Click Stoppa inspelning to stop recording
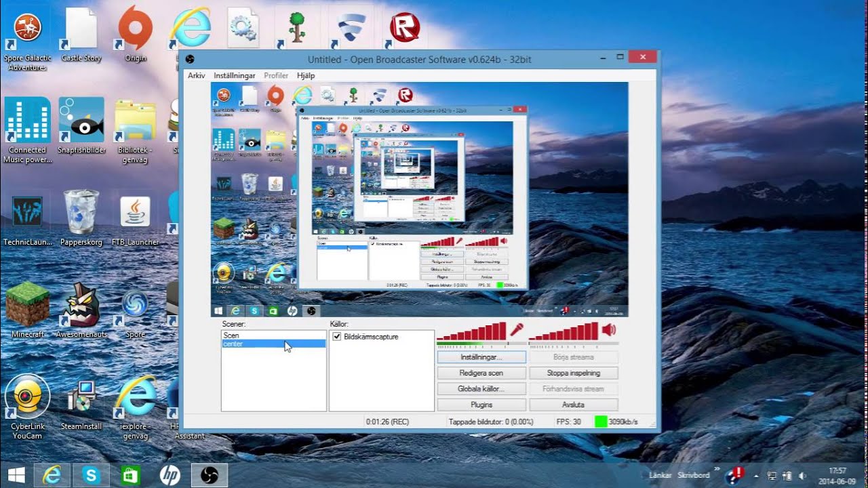This screenshot has height=488, width=868. pos(574,373)
